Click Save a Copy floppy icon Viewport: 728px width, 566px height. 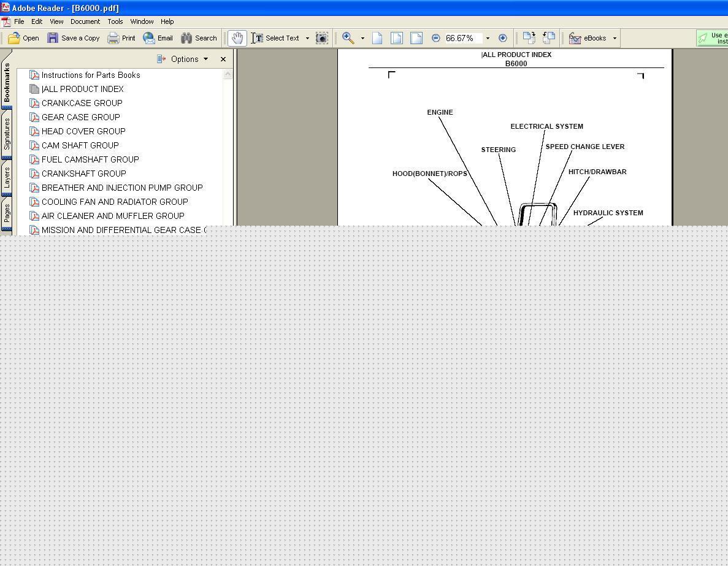point(53,38)
